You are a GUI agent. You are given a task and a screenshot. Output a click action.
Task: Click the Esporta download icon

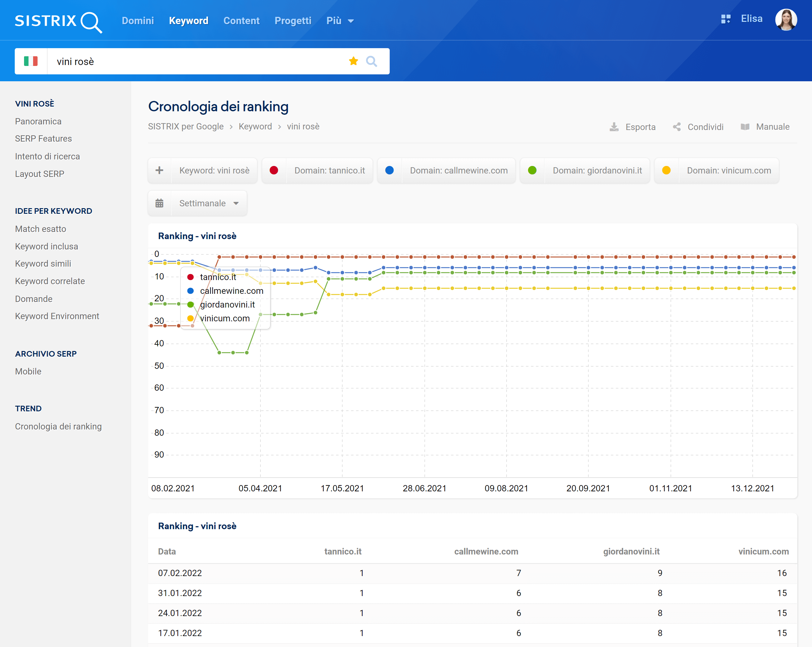point(613,127)
